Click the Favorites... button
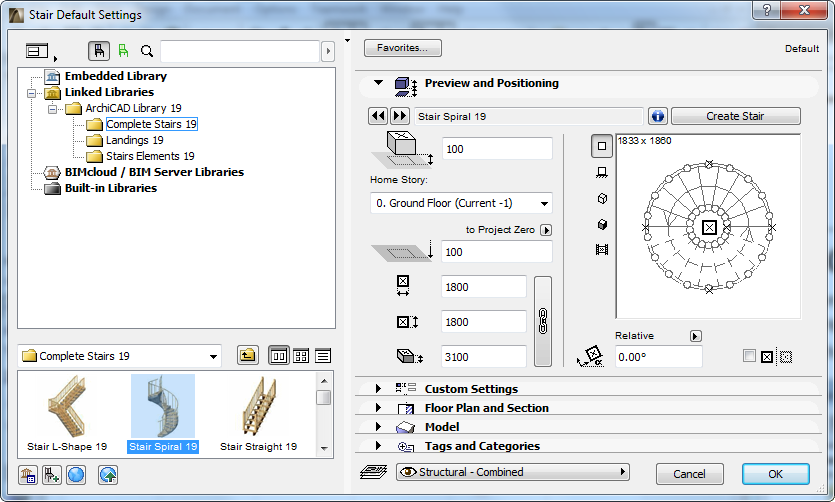 pyautogui.click(x=403, y=48)
